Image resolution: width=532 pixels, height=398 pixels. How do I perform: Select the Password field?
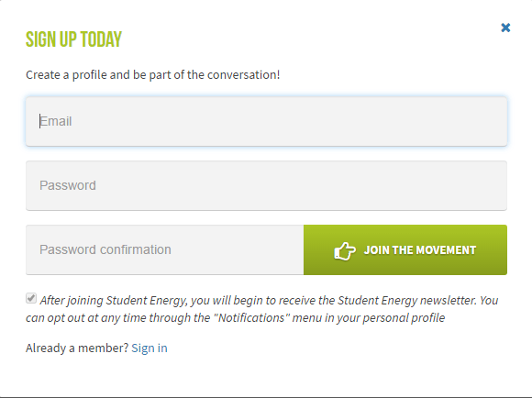(x=266, y=185)
